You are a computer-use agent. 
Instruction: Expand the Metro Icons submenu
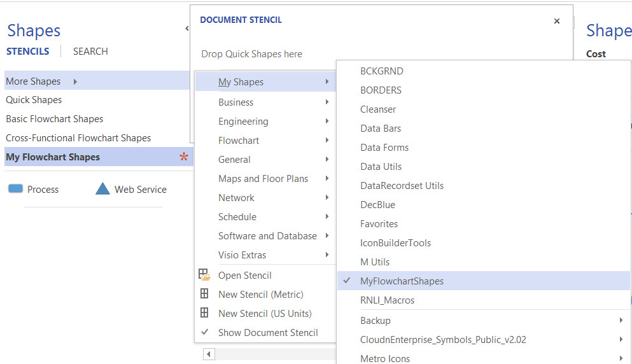(x=385, y=358)
